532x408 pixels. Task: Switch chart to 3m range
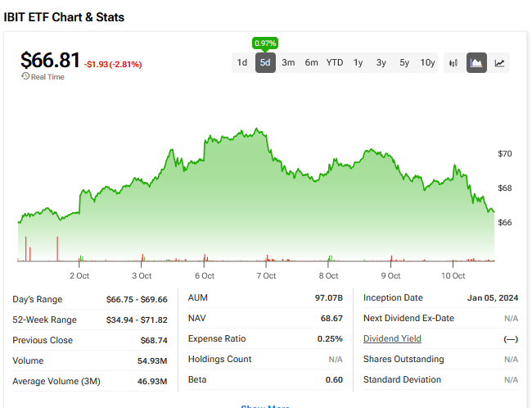(288, 62)
